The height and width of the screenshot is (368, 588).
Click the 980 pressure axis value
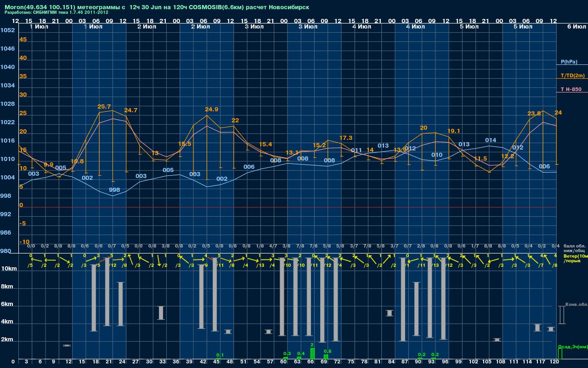tap(6, 251)
